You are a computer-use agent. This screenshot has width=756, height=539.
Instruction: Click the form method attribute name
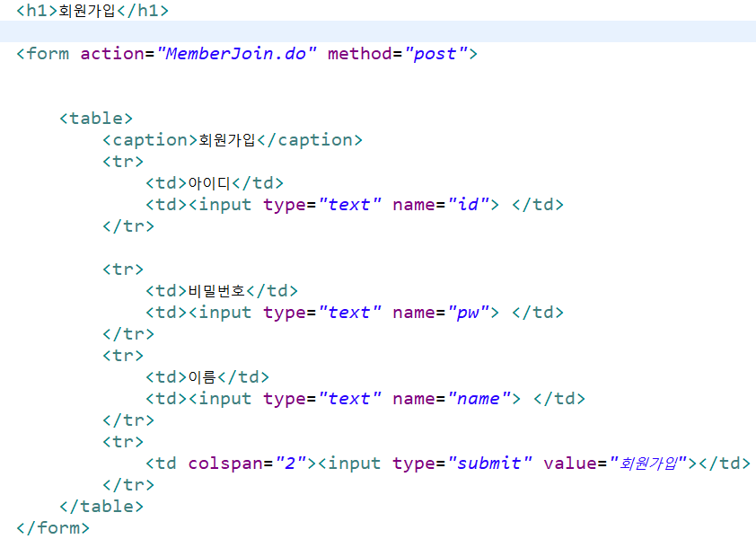360,54
